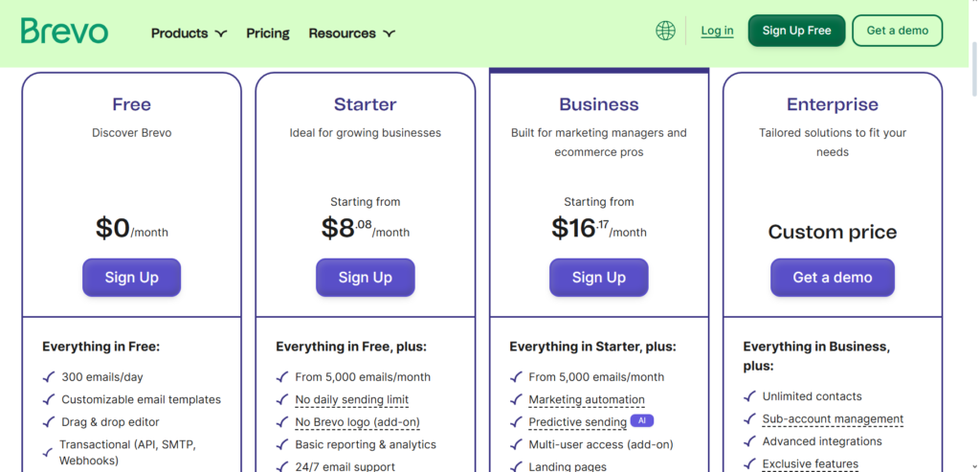Open the globe language selector
Viewport: 980px width, 472px height.
665,31
